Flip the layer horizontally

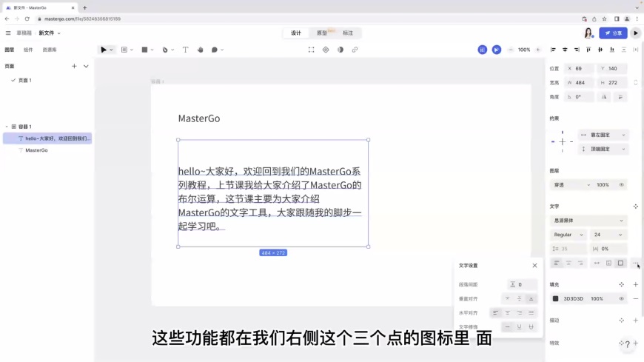604,97
